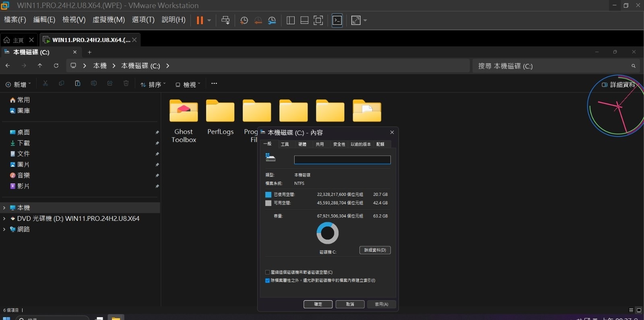Click the search 本機磁碟 (C:) field
The height and width of the screenshot is (320, 644).
click(556, 66)
